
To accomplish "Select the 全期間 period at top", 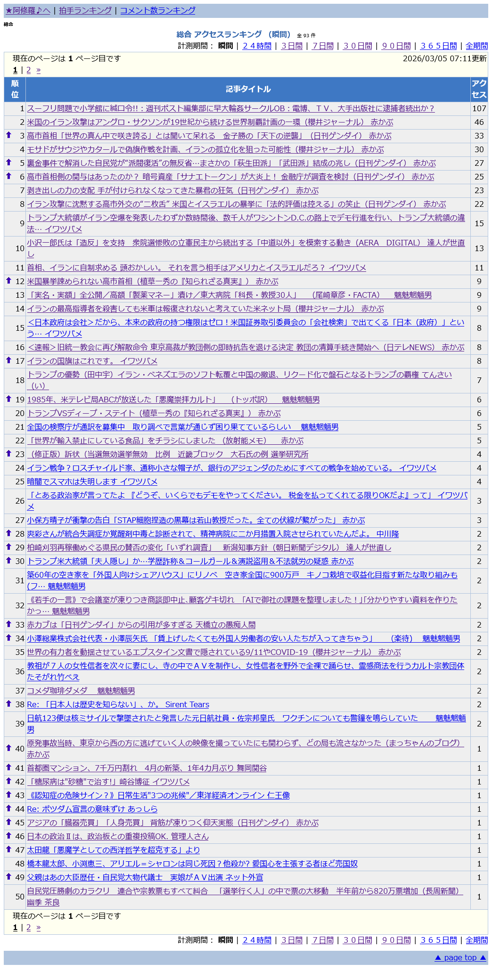I will pyautogui.click(x=476, y=46).
